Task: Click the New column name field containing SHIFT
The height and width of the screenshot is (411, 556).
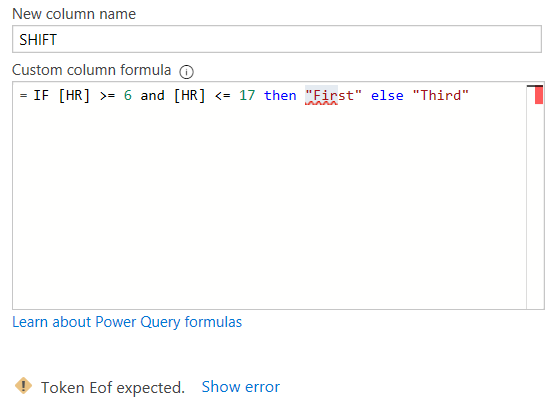Action: coord(277,39)
